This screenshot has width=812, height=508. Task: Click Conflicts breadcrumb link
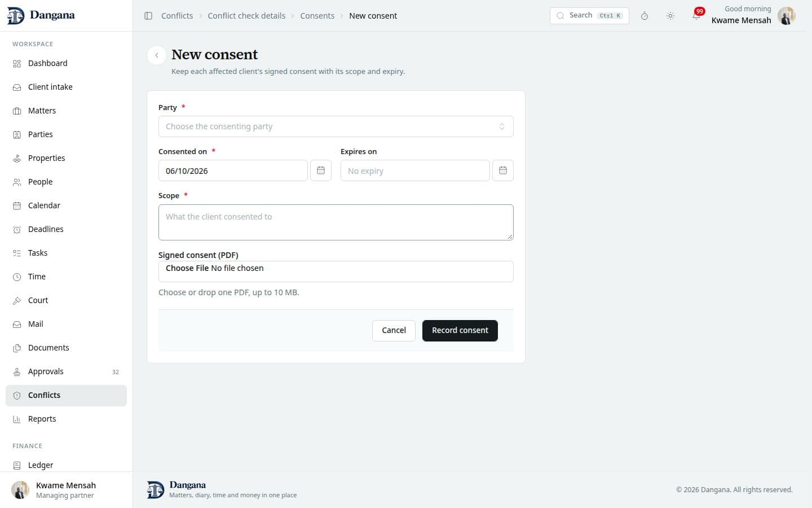[177, 16]
